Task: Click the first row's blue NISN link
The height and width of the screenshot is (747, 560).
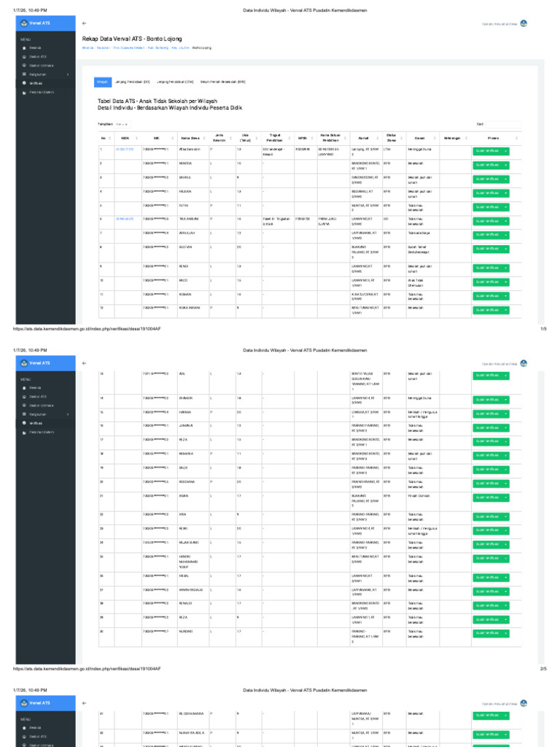Action: (124, 150)
